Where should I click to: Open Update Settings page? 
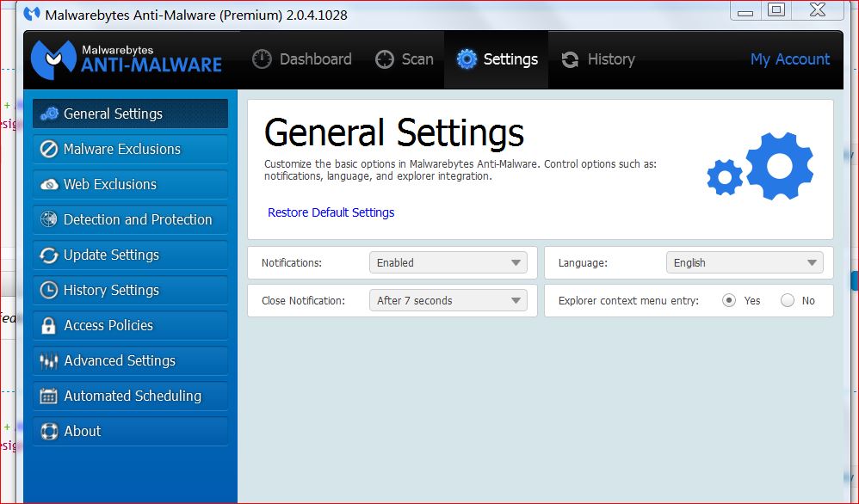point(130,255)
